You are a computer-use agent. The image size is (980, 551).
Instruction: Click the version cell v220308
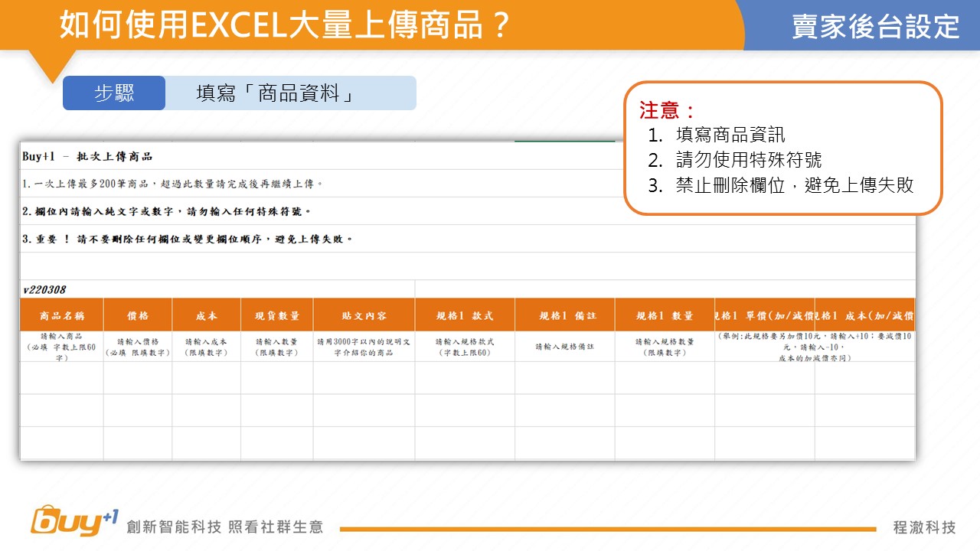pos(44,290)
